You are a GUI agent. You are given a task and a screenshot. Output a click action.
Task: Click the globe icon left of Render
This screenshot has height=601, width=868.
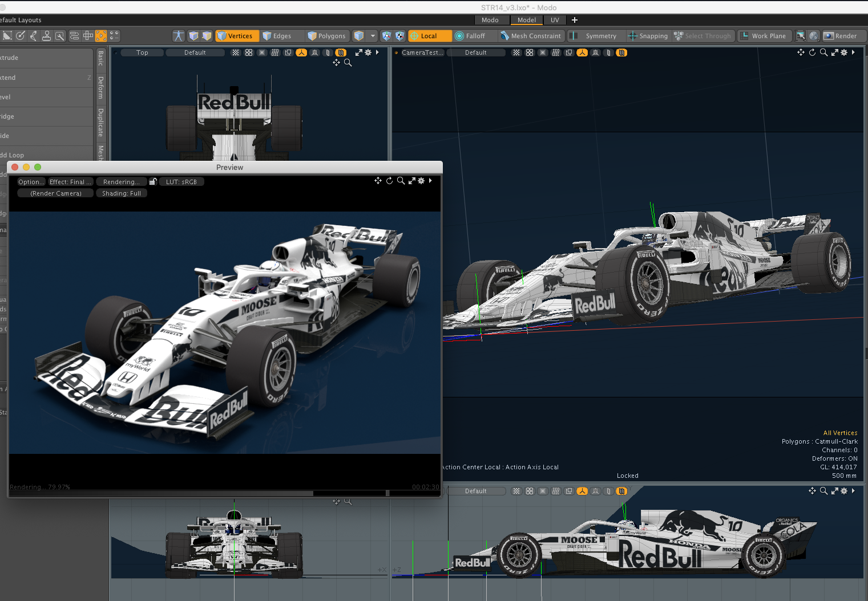(x=814, y=36)
